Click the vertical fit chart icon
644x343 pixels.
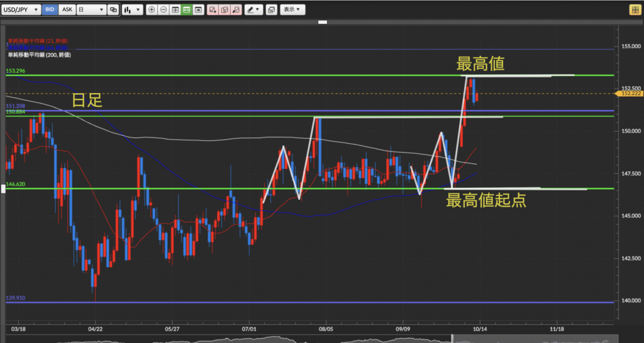pyautogui.click(x=175, y=9)
